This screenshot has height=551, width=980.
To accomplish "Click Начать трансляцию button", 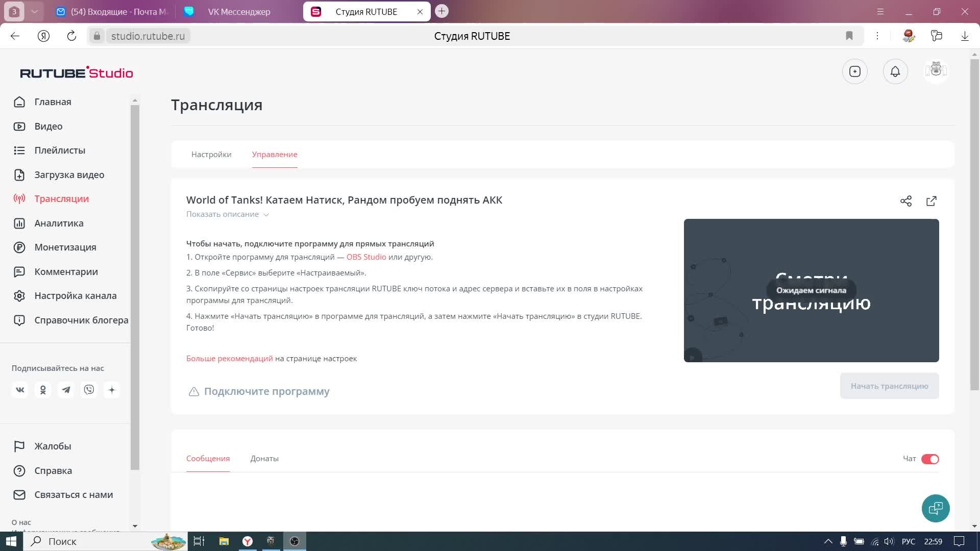I will pos(889,386).
